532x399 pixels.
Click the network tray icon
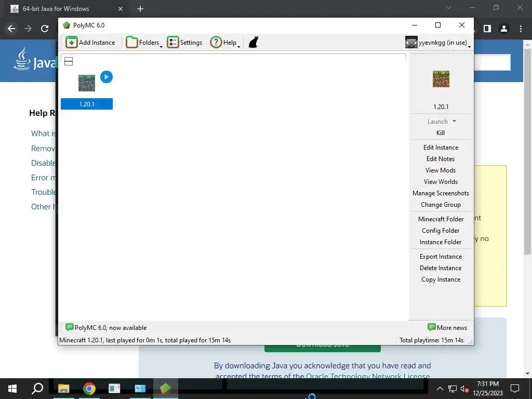(453, 389)
